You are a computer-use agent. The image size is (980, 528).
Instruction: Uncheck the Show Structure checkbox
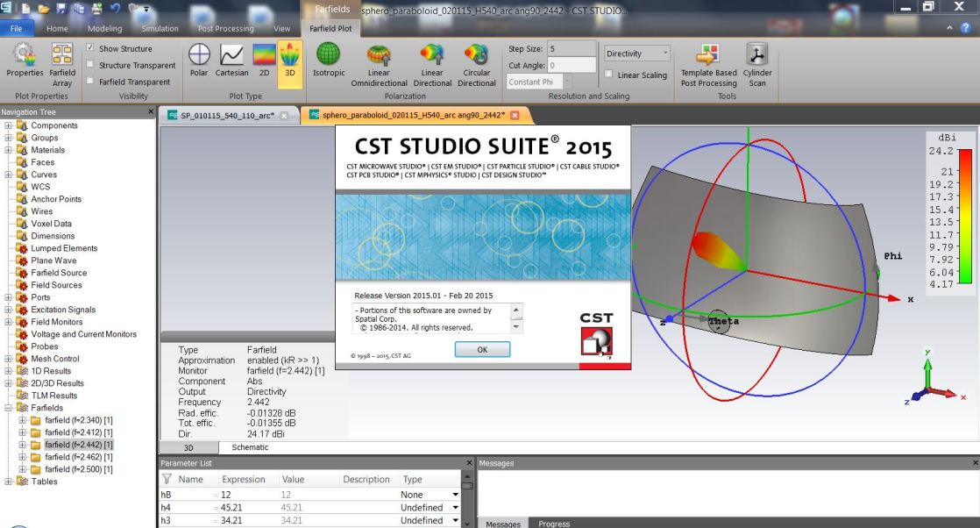[x=90, y=49]
